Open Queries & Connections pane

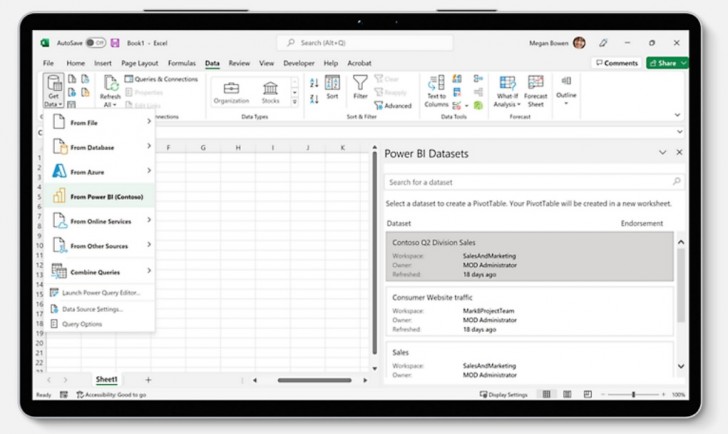point(161,79)
